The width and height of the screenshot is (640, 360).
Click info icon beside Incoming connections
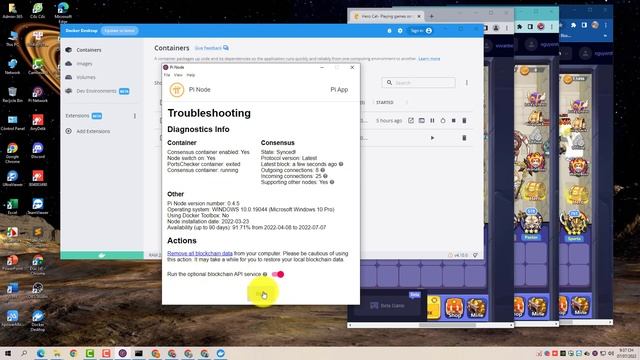click(325, 176)
